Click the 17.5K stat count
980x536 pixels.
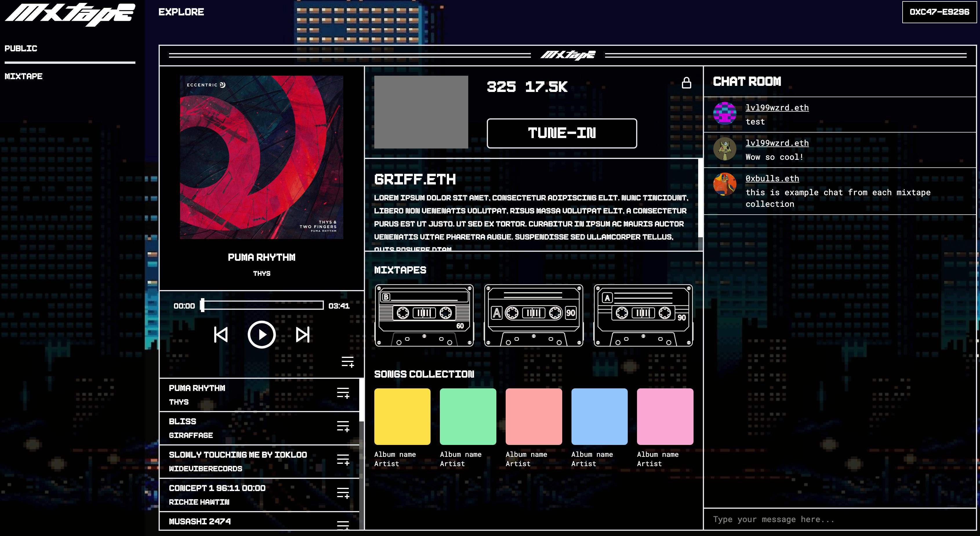[546, 87]
